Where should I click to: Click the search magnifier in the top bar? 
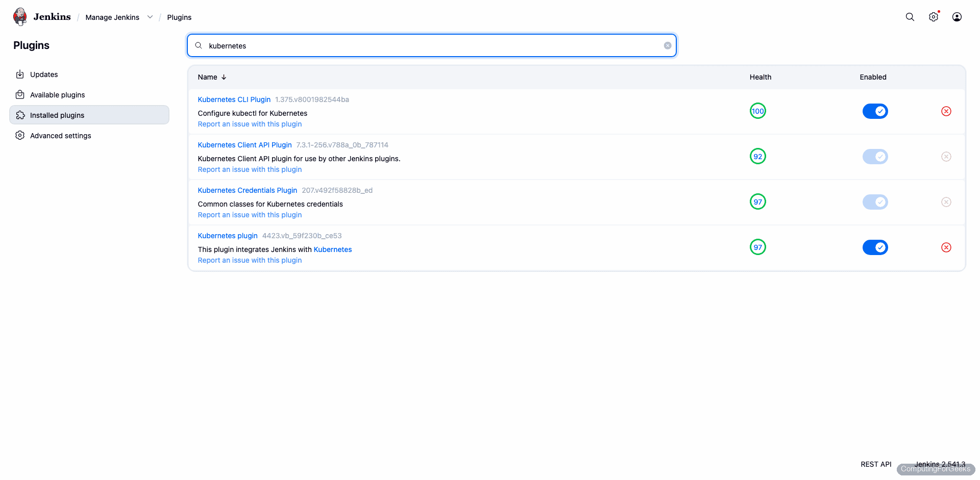[910, 17]
